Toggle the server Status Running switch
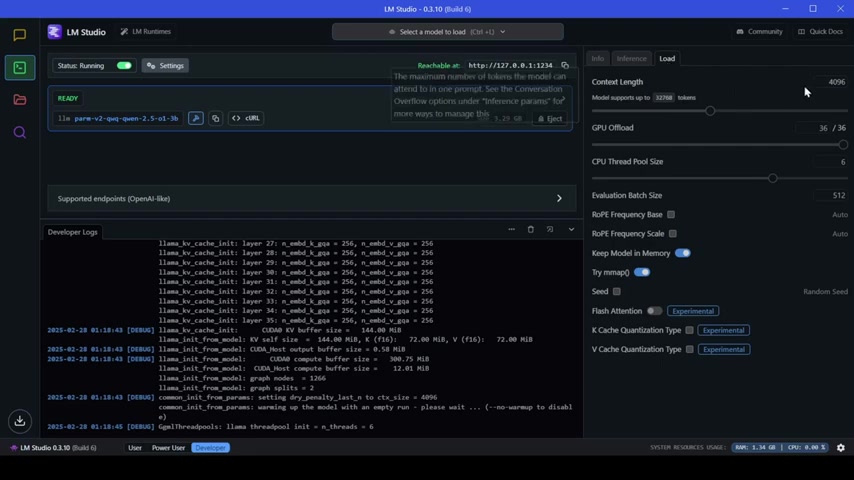The height and width of the screenshot is (480, 854). [124, 65]
